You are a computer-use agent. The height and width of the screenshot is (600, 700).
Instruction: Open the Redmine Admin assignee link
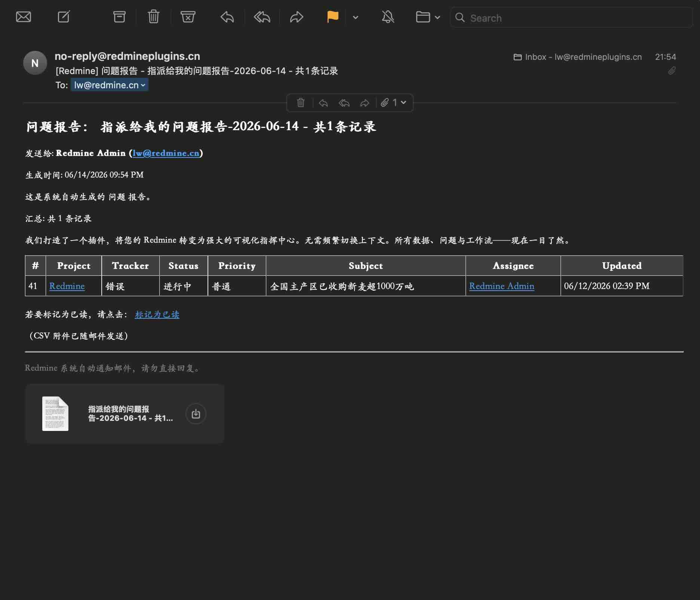(x=502, y=286)
